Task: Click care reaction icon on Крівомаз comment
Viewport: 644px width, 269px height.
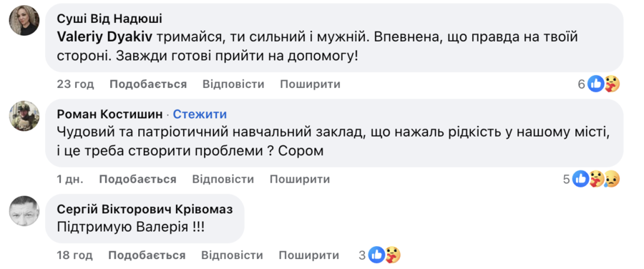Action: [x=392, y=255]
